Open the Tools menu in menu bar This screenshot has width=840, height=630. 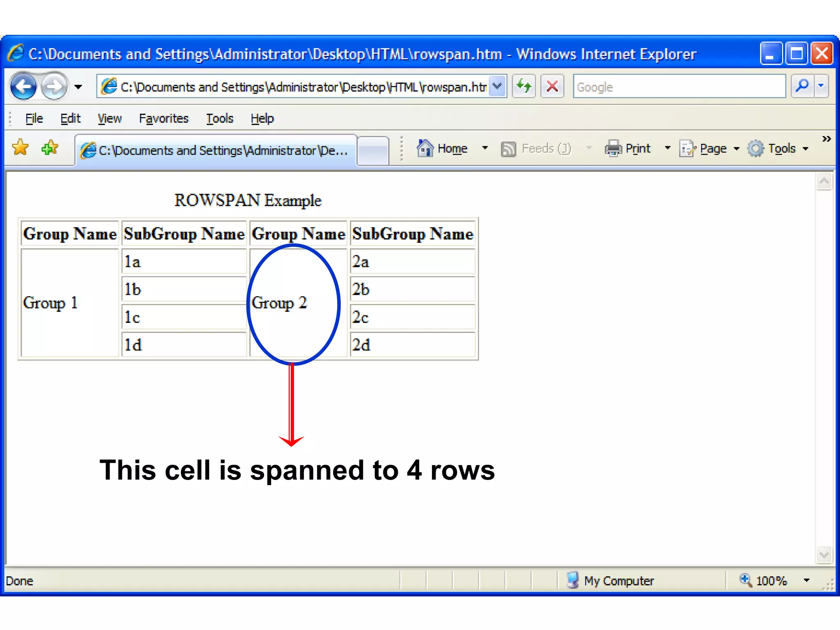[219, 119]
